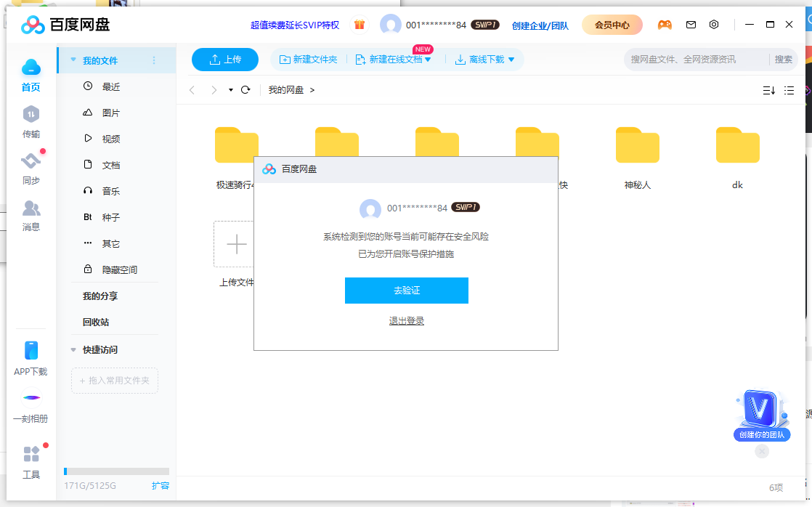Click the avatar inside the security dialog
The height and width of the screenshot is (507, 812).
(370, 208)
